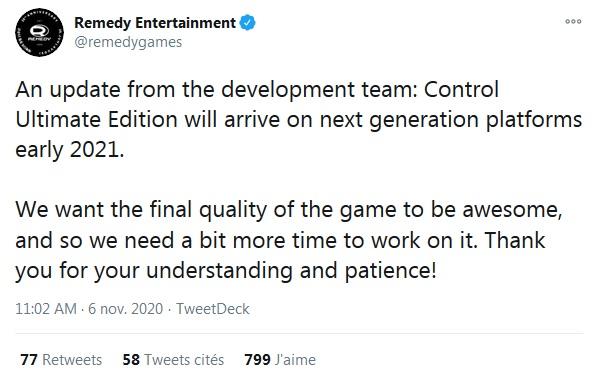
Task: Visit the @remedygames handle
Action: tap(128, 42)
